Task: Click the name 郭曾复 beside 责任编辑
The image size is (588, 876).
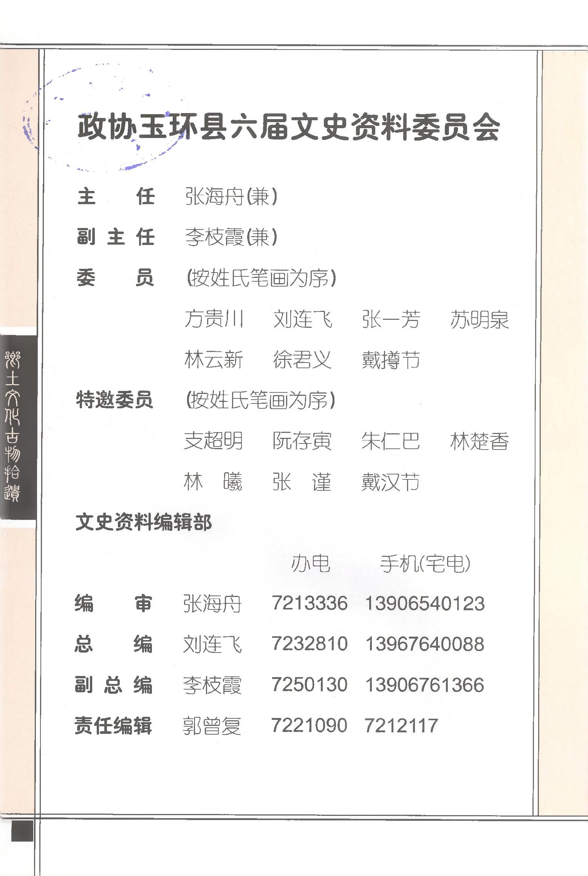Action: coord(212,726)
